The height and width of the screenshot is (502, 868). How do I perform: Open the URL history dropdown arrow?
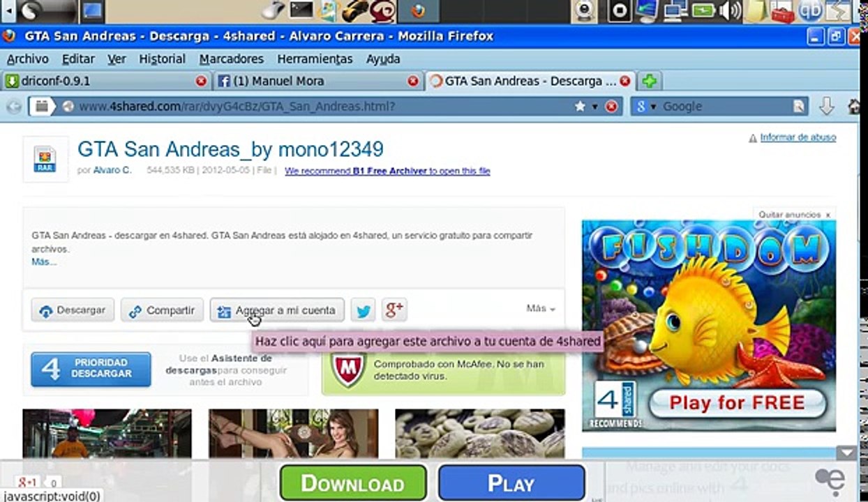(595, 107)
